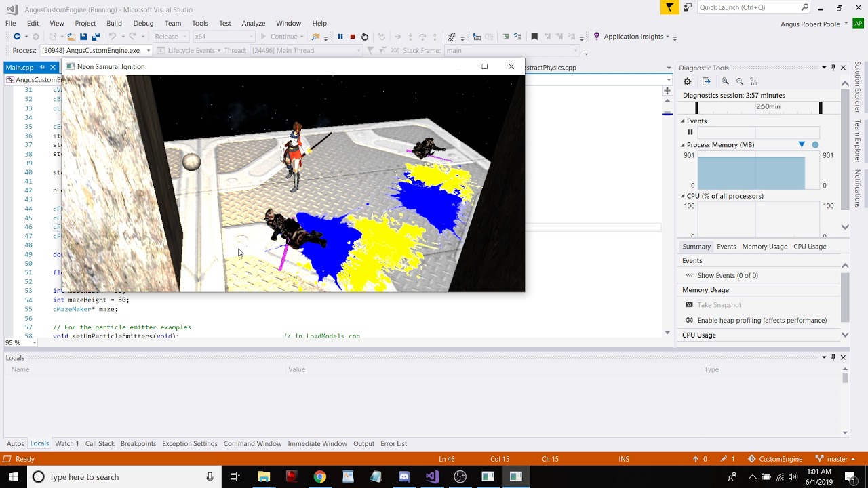Pause debugging with Break All button
This screenshot has height=488, width=868.
point(340,37)
